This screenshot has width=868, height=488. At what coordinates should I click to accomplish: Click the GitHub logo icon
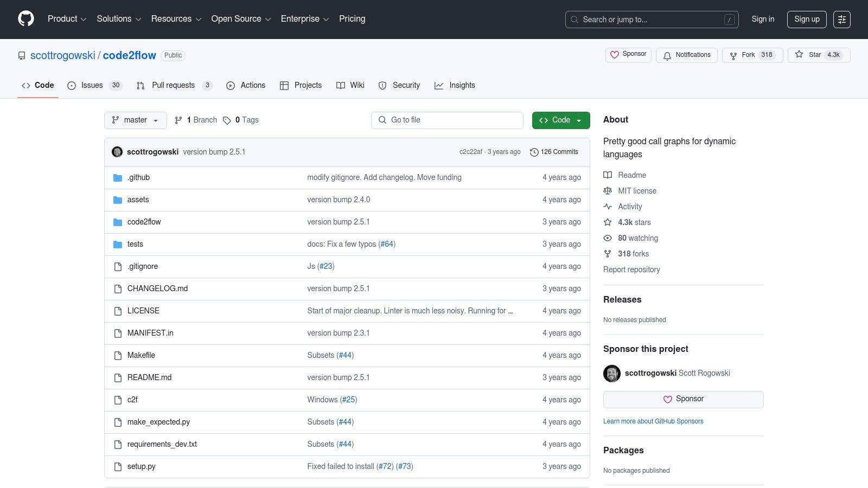[x=26, y=19]
